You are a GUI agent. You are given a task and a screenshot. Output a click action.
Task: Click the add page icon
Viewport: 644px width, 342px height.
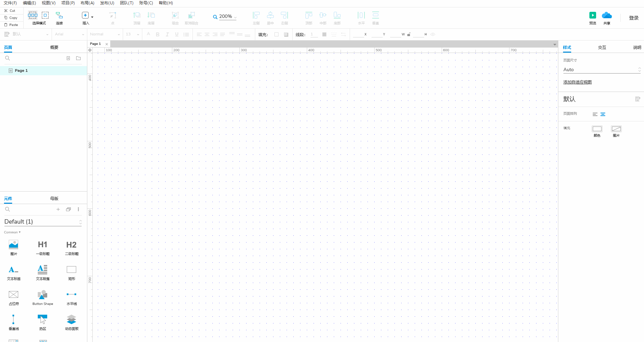(68, 58)
